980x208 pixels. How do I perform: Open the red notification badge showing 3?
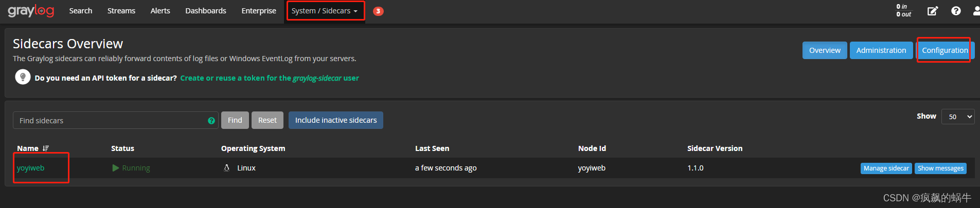click(x=378, y=11)
